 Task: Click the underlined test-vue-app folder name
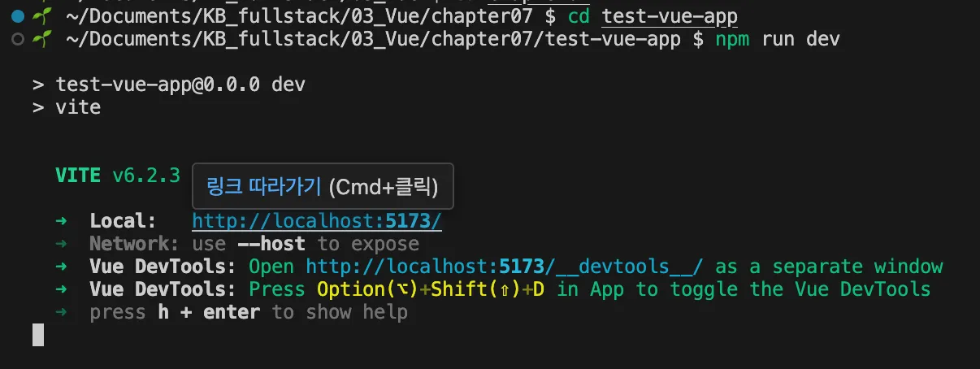(670, 15)
